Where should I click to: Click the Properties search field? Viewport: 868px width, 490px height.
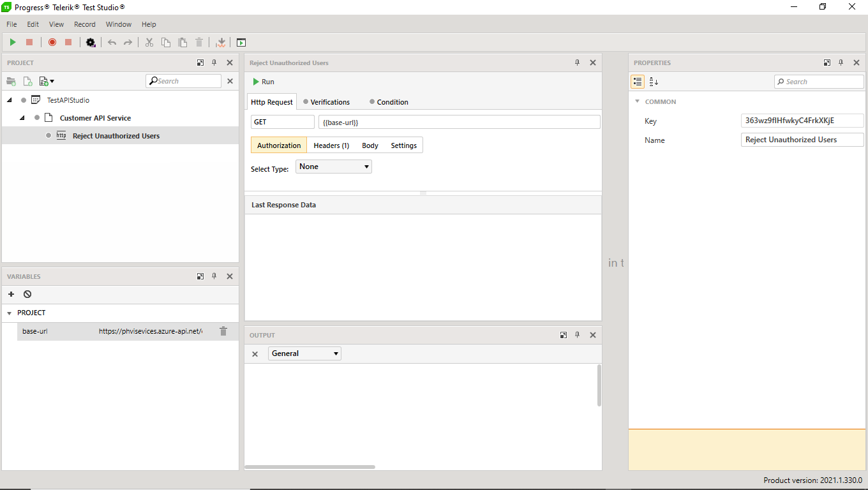click(819, 82)
